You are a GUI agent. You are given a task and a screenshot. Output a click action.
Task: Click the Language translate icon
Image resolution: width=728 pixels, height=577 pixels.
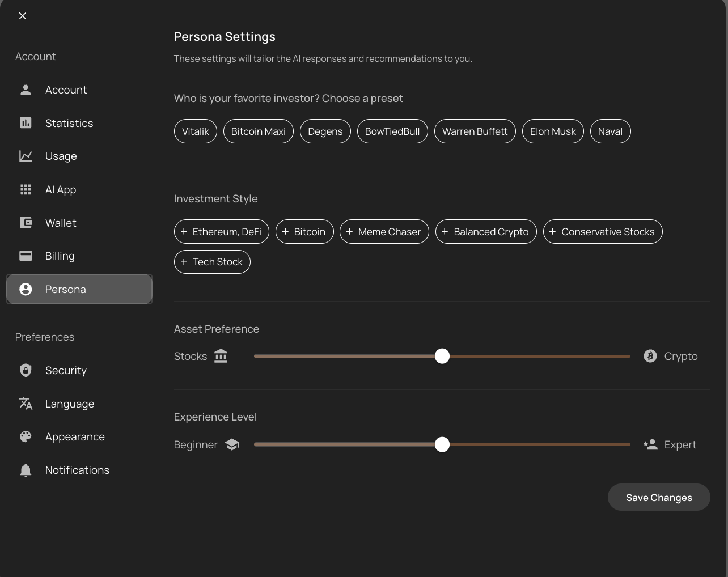point(26,404)
